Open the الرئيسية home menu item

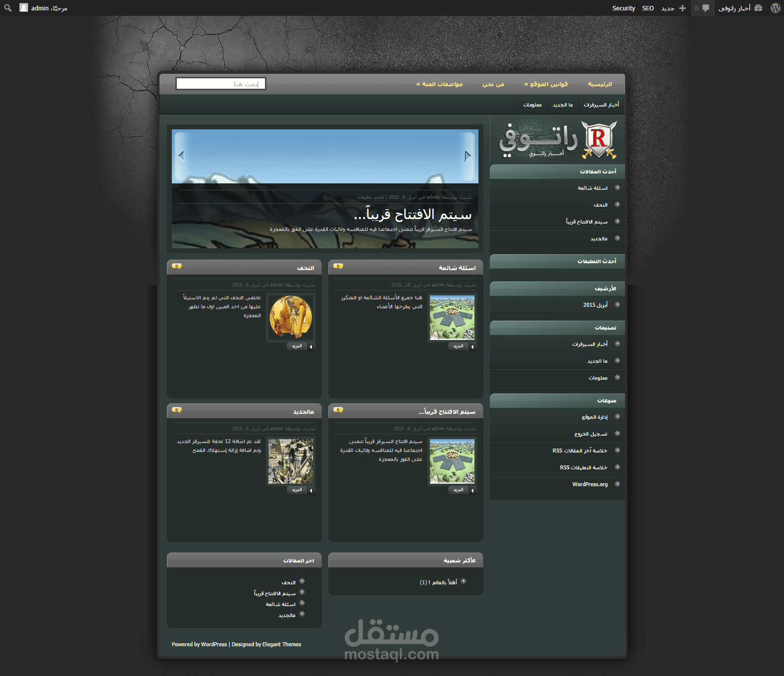point(600,84)
